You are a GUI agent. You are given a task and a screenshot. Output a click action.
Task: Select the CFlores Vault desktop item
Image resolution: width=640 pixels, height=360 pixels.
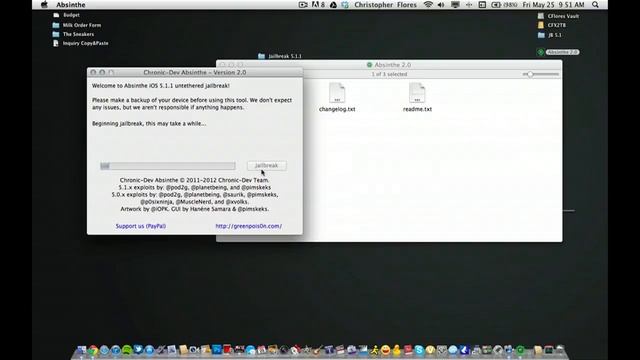[x=558, y=16]
